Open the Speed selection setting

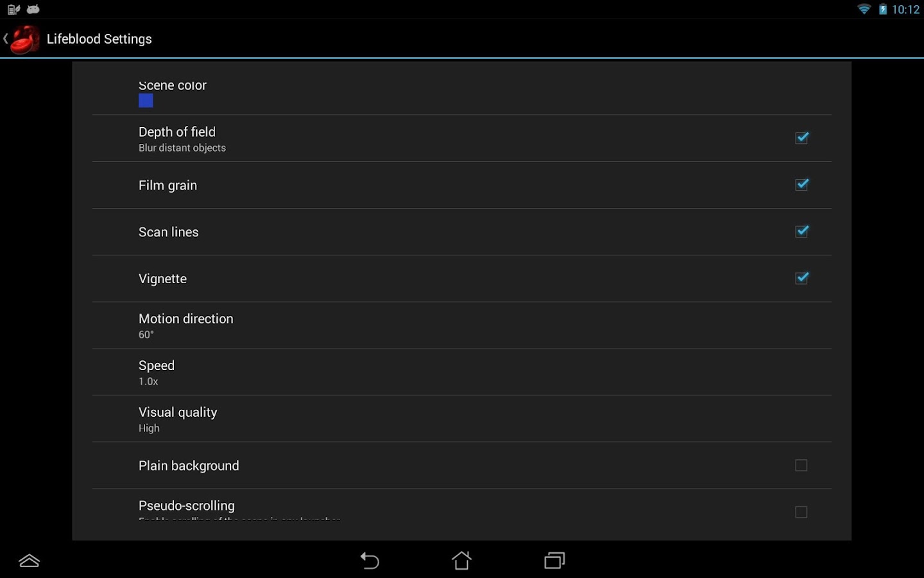point(461,372)
